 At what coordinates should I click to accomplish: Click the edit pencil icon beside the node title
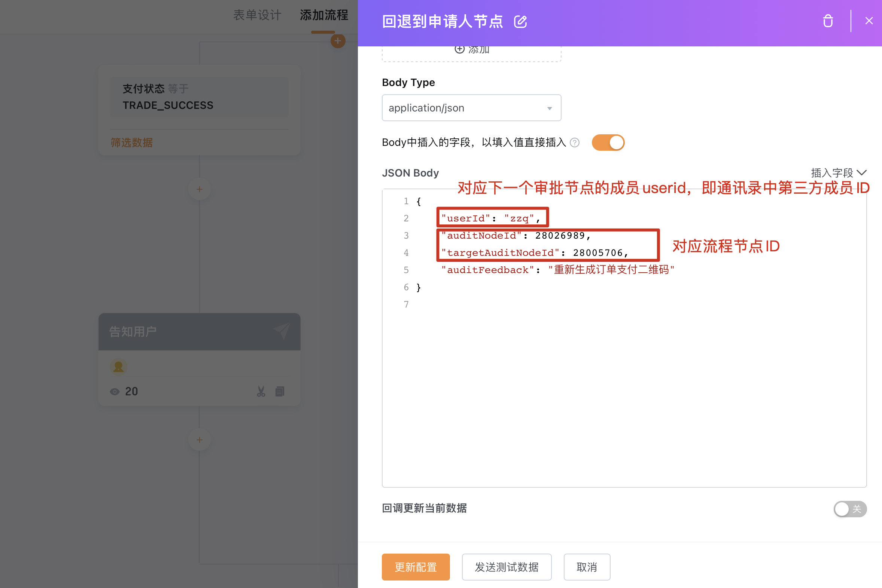click(x=520, y=21)
